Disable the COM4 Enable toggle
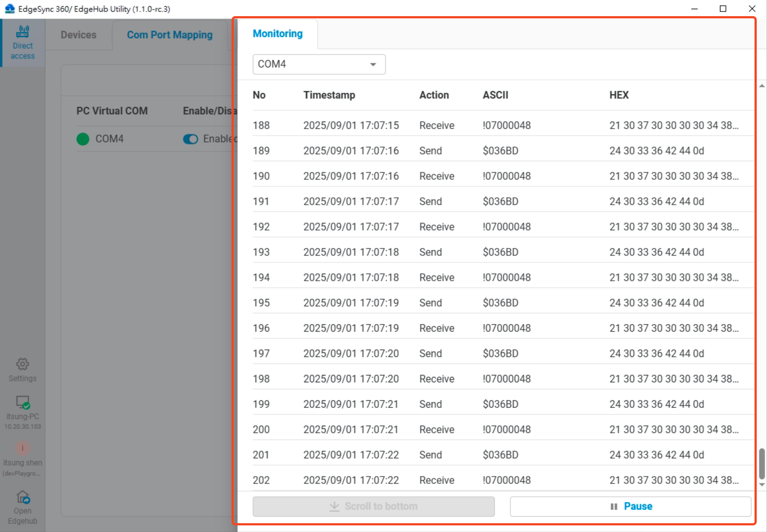This screenshot has width=767, height=532. (x=190, y=139)
